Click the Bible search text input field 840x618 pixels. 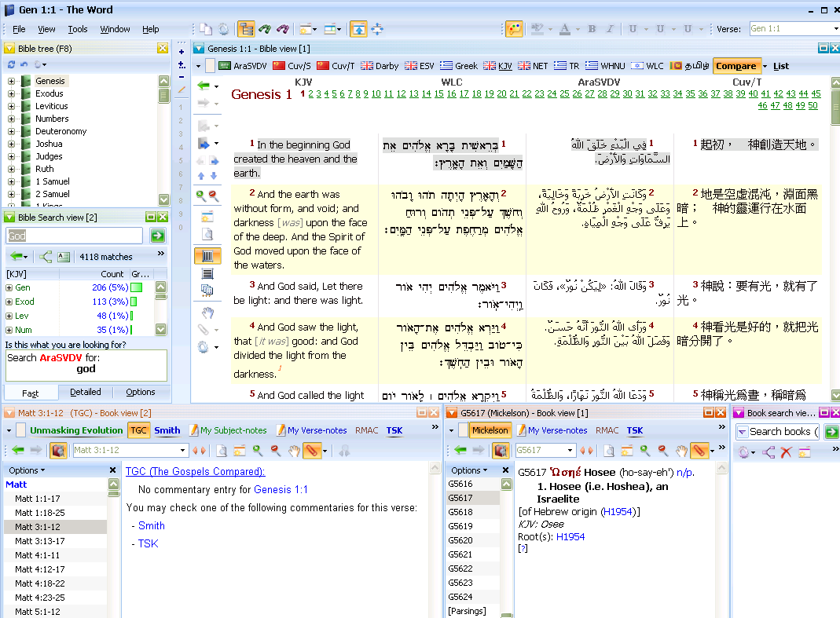coord(74,236)
